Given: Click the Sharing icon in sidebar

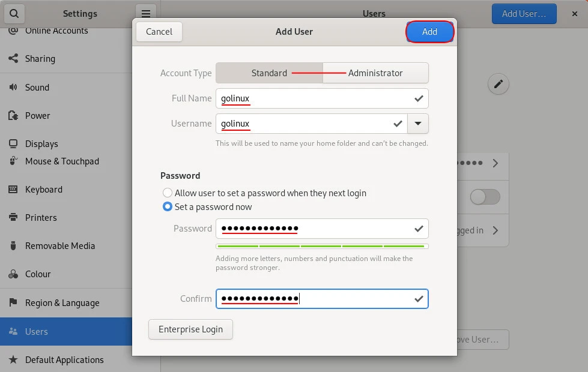Looking at the screenshot, I should click(x=13, y=59).
